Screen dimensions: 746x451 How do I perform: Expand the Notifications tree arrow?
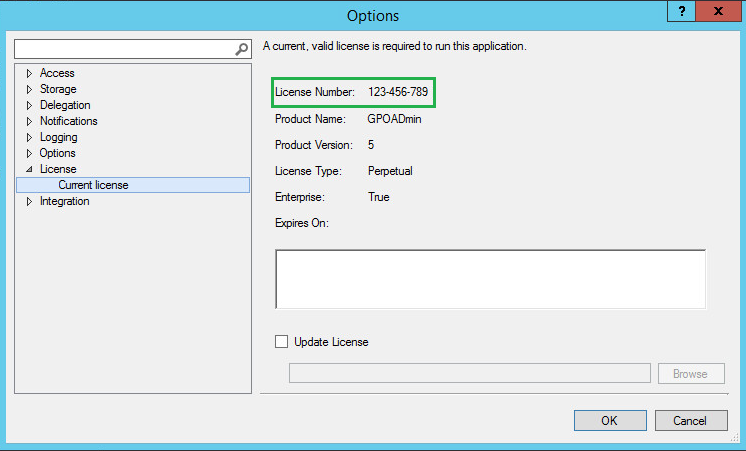pyautogui.click(x=30, y=121)
